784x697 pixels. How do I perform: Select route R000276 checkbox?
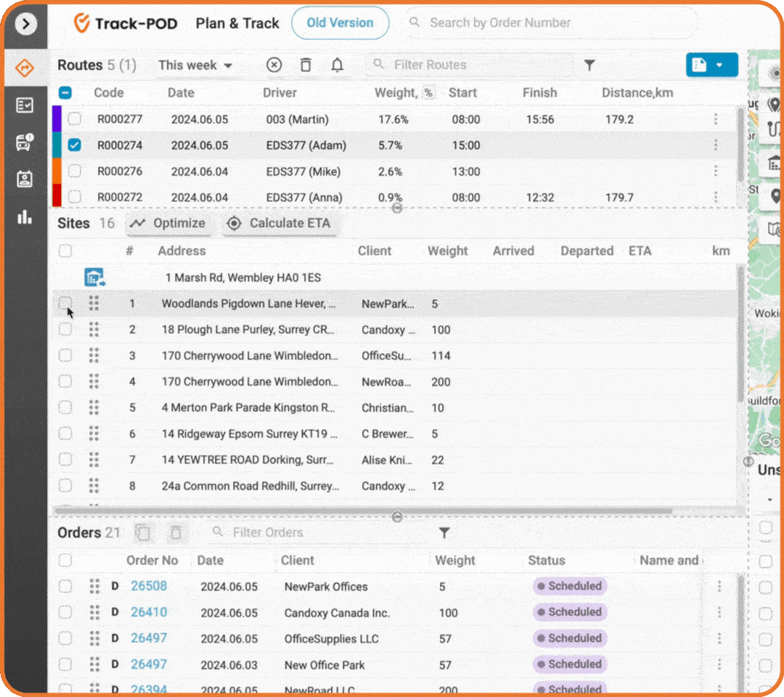75,171
